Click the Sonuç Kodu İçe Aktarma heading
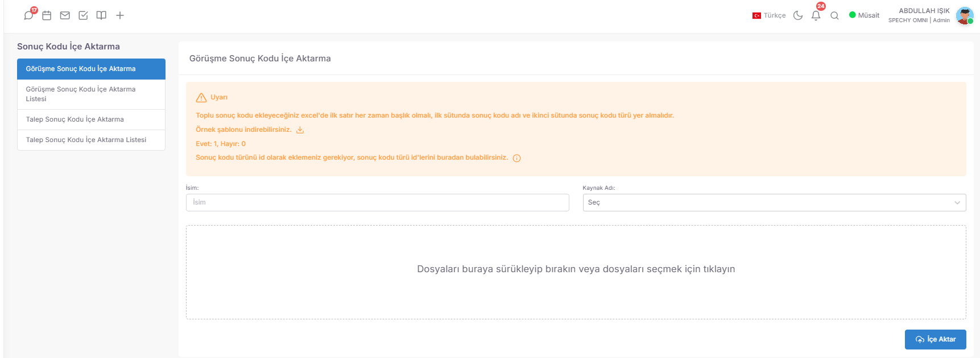This screenshot has width=980, height=358. click(x=68, y=47)
